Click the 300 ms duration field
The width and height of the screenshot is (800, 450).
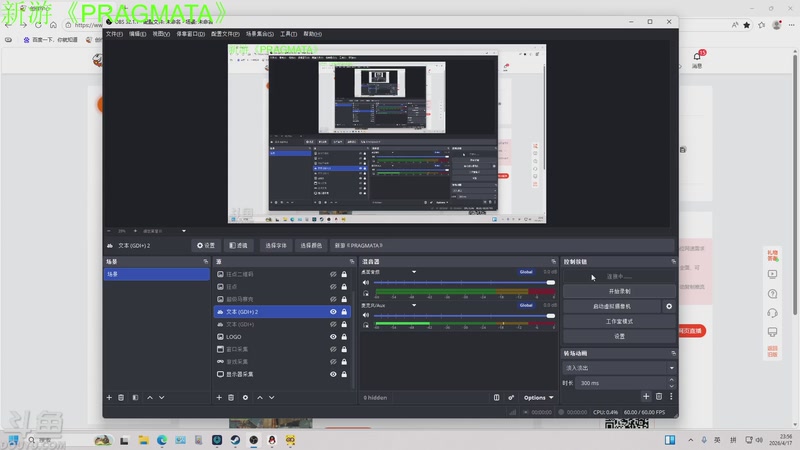coord(620,383)
